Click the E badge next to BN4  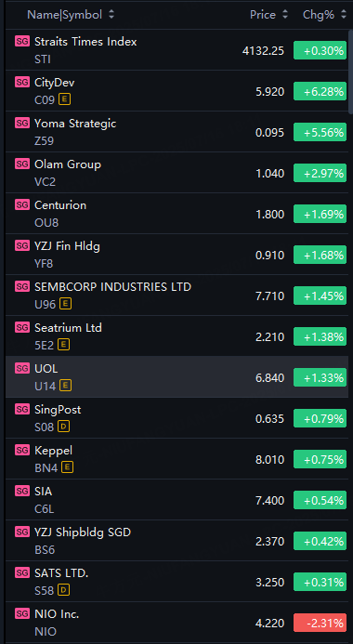67,467
